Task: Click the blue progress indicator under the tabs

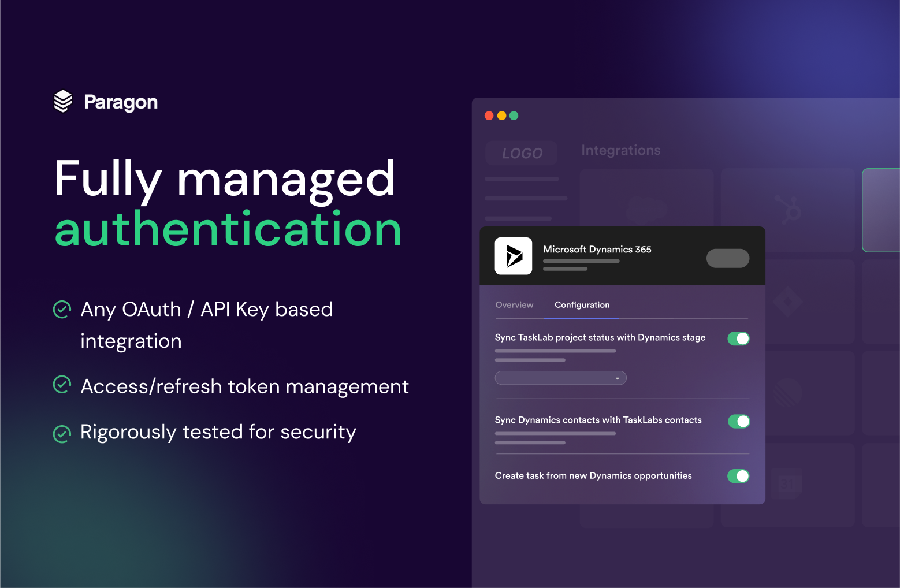Action: coord(582,318)
